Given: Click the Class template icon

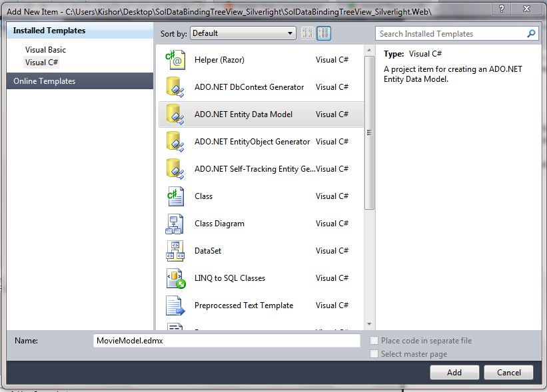Looking at the screenshot, I should click(x=175, y=196).
